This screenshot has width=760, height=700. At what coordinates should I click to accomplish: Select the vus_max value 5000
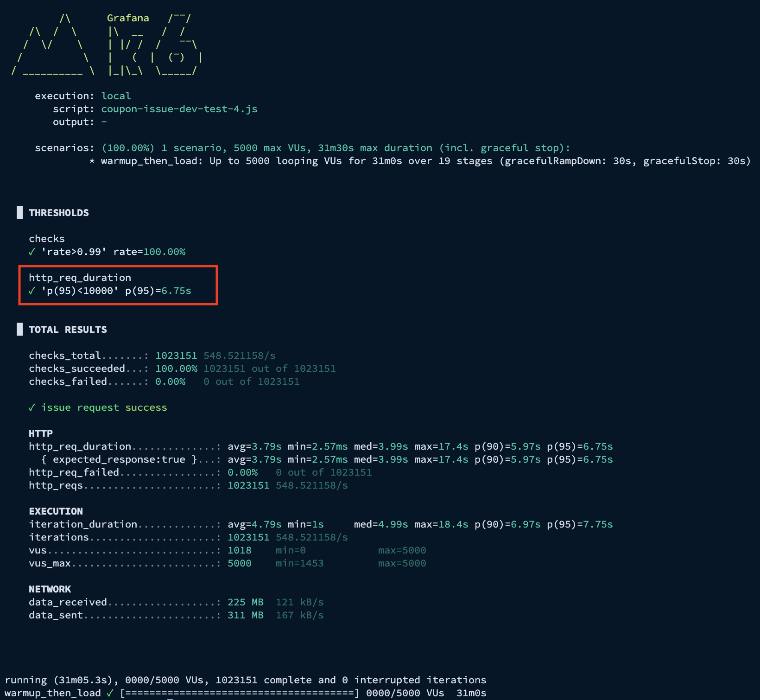pos(239,563)
